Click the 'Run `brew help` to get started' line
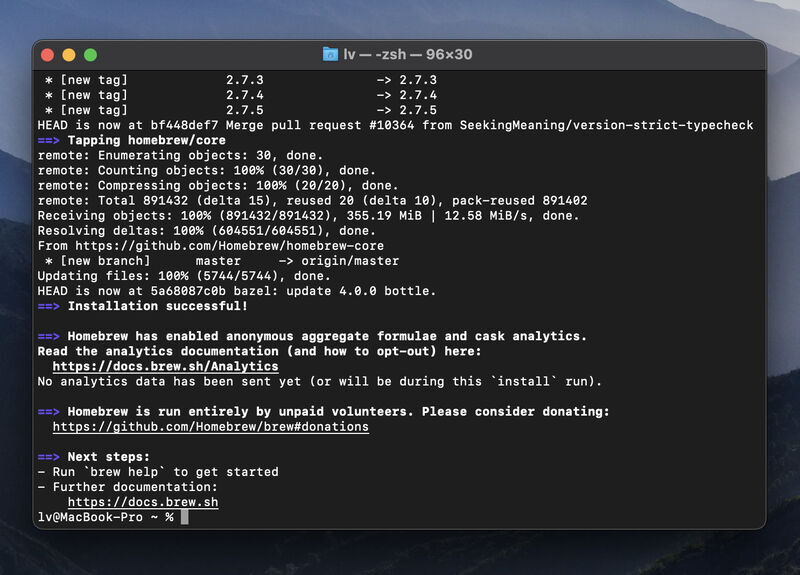Screen dimensions: 800x575 pyautogui.click(x=158, y=472)
